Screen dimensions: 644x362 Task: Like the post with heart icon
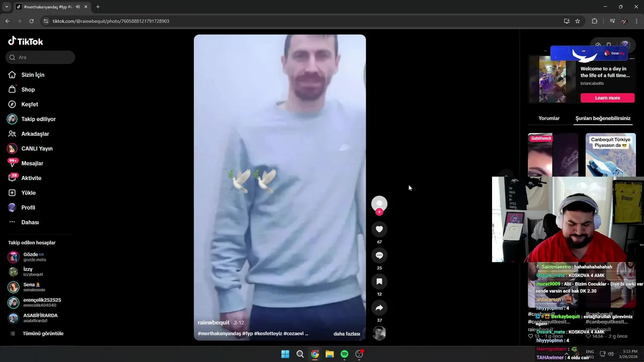pyautogui.click(x=379, y=229)
